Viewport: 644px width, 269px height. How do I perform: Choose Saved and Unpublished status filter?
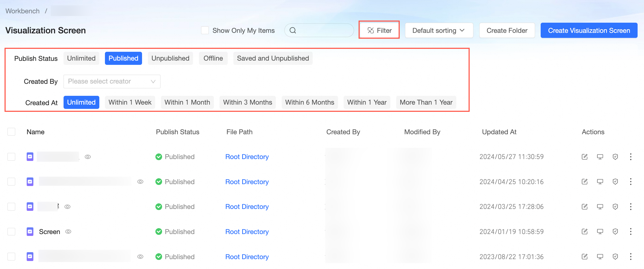click(x=273, y=58)
